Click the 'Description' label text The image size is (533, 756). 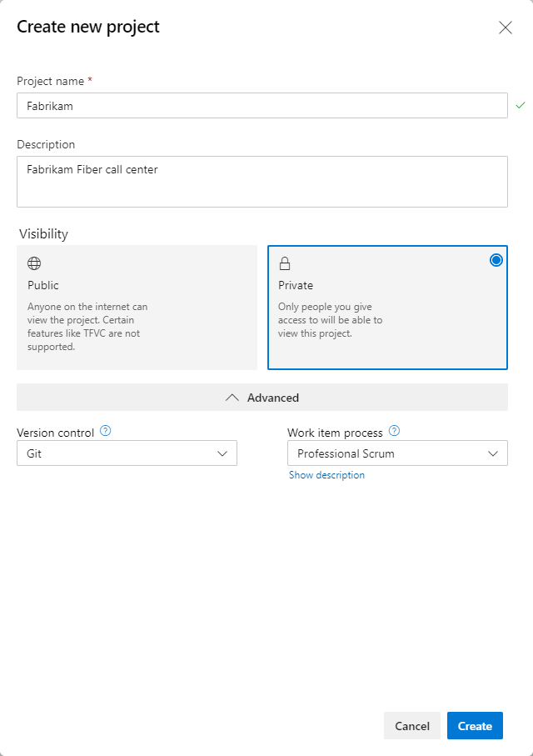coord(46,144)
